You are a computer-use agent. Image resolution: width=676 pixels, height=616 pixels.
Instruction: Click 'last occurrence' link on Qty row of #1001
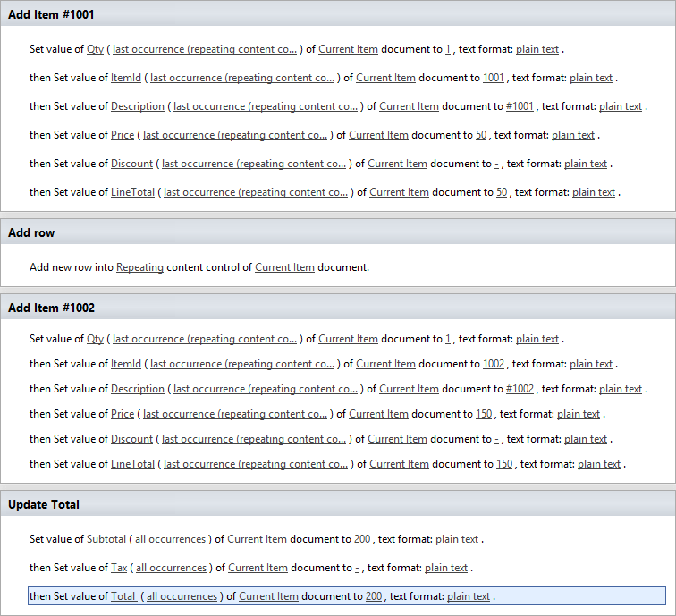point(205,49)
